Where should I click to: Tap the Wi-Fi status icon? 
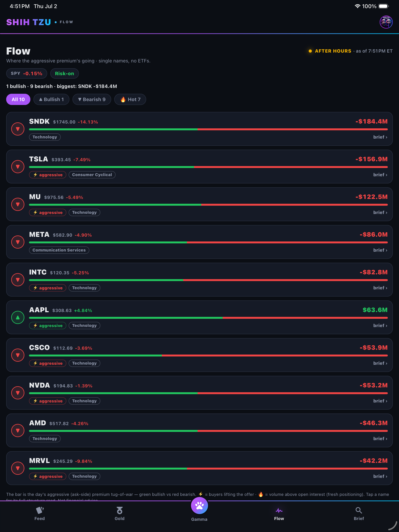click(x=357, y=6)
